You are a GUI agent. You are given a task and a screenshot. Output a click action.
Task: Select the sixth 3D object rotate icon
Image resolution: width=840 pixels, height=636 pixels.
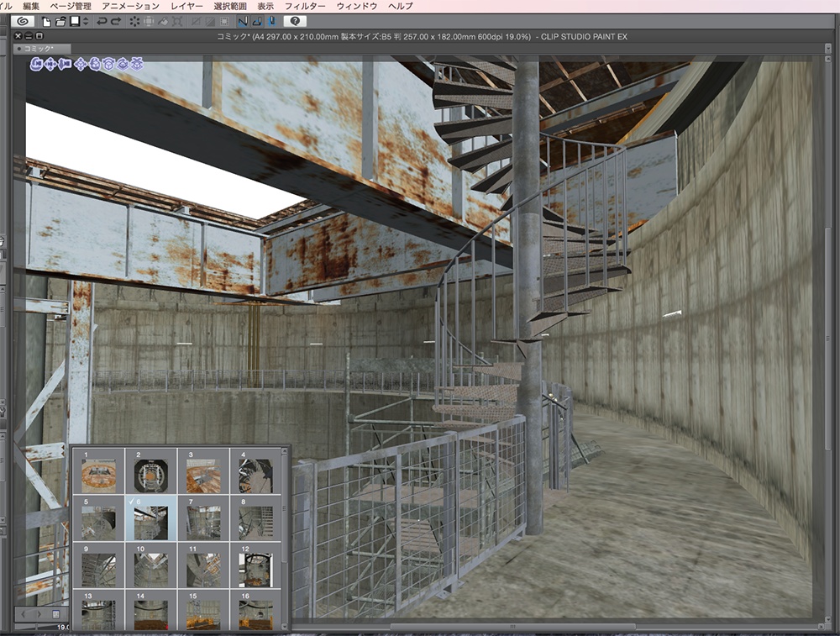coord(108,65)
